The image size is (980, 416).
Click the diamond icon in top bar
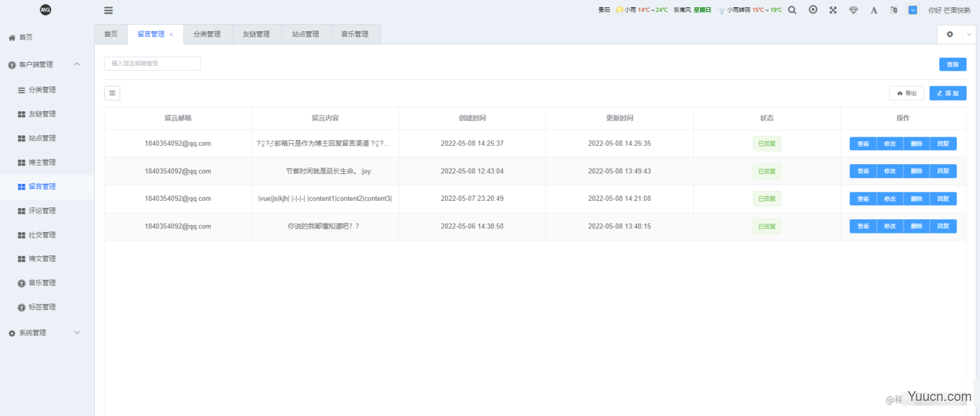[x=853, y=10]
